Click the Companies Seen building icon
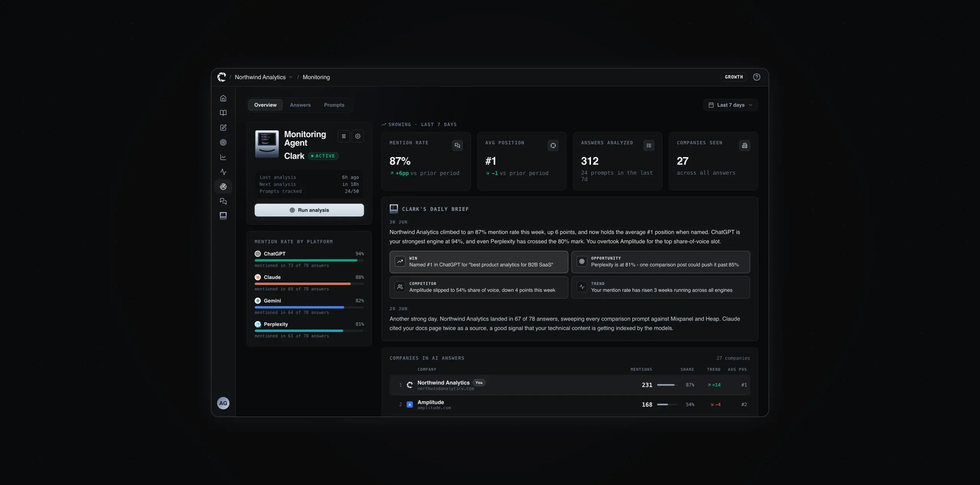This screenshot has width=980, height=485. tap(745, 146)
